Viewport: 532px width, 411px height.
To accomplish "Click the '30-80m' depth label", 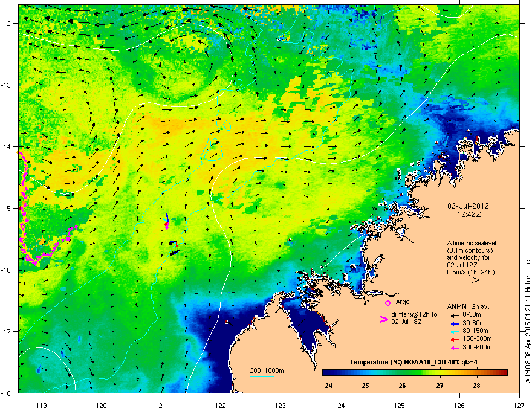I will pos(473,323).
